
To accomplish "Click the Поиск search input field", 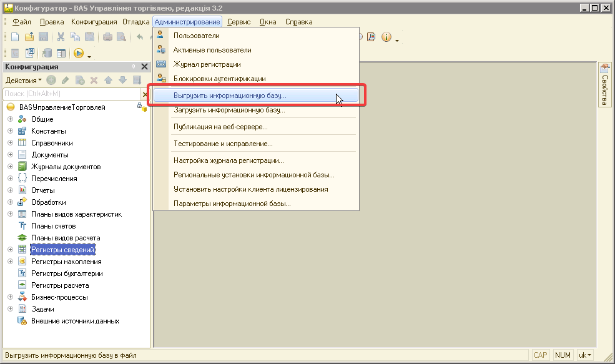I will point(70,94).
